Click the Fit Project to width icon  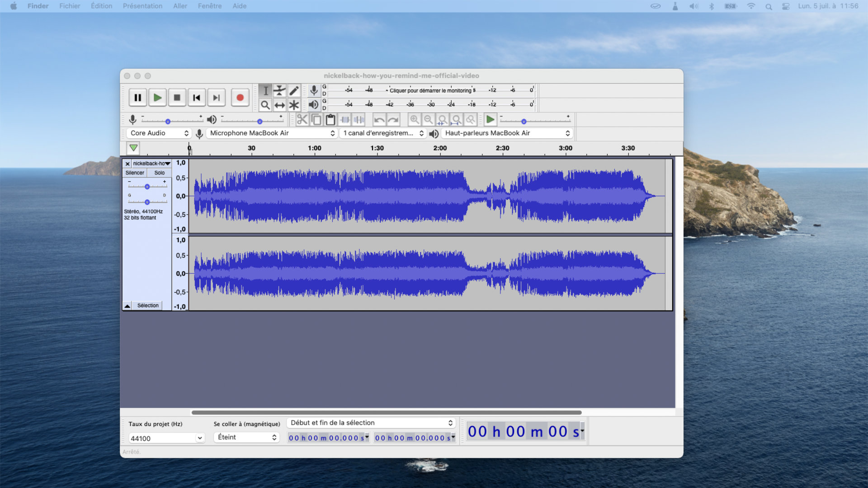pyautogui.click(x=456, y=120)
